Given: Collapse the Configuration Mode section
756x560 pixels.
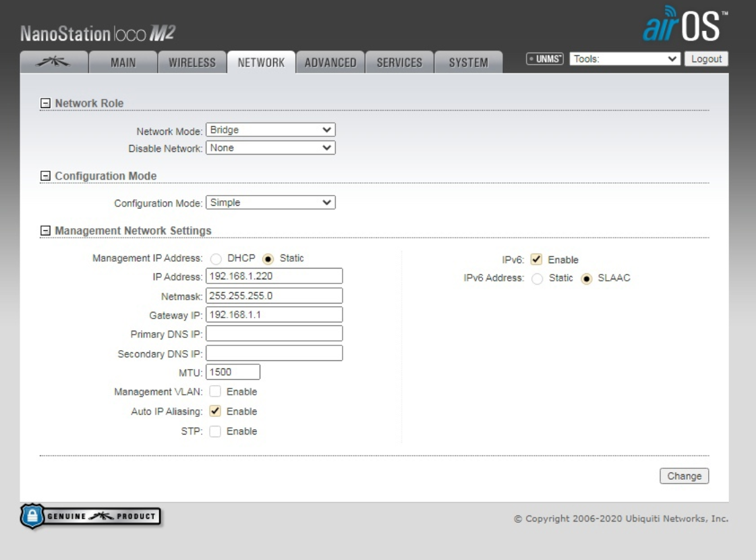Looking at the screenshot, I should coord(45,177).
